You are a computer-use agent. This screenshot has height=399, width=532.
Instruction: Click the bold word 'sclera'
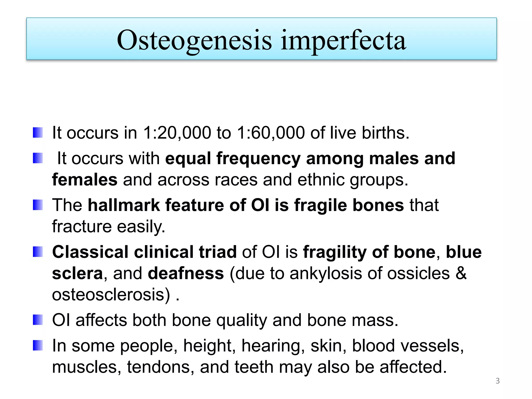pos(77,273)
